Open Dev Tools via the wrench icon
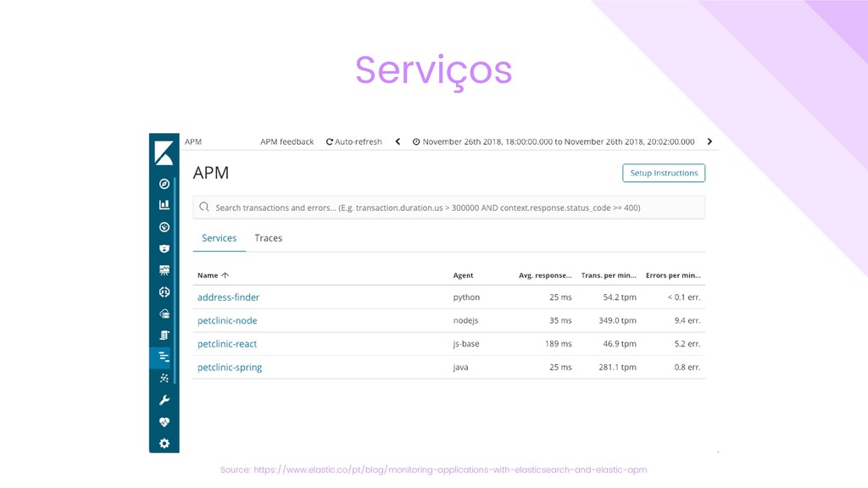 [x=164, y=400]
